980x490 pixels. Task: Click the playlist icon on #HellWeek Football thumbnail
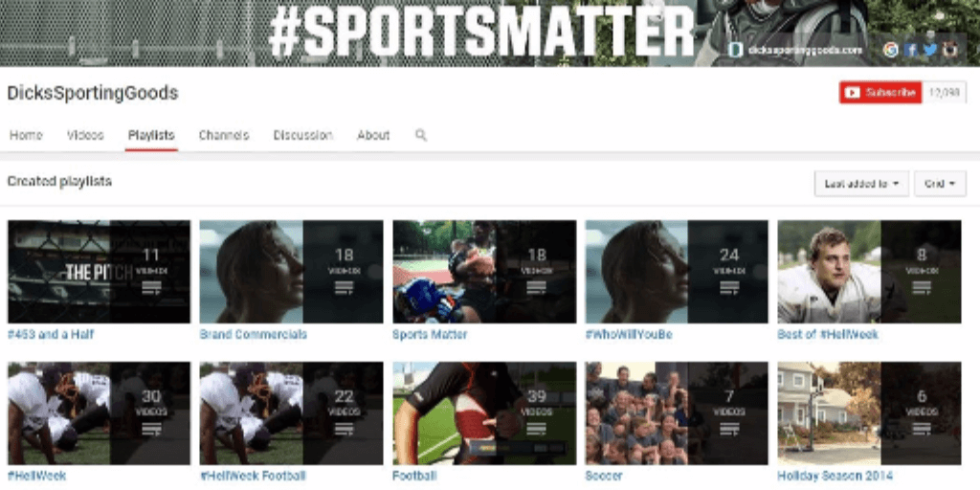pyautogui.click(x=344, y=430)
